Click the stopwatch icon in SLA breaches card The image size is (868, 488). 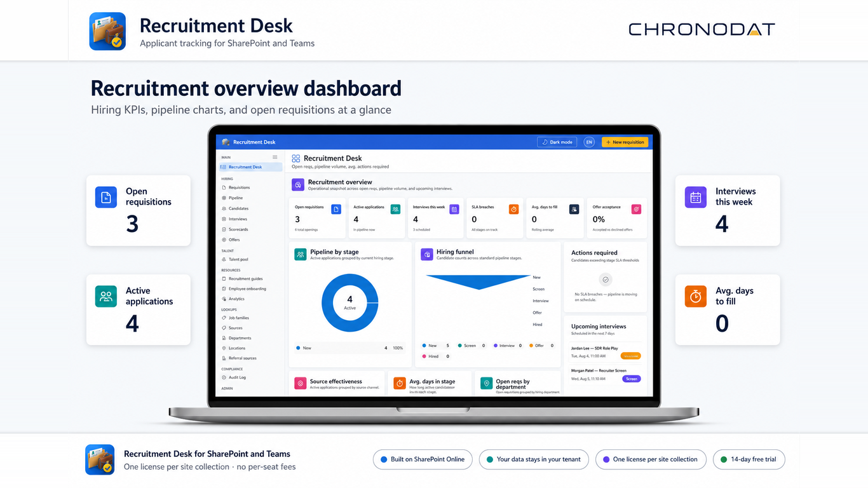(513, 209)
